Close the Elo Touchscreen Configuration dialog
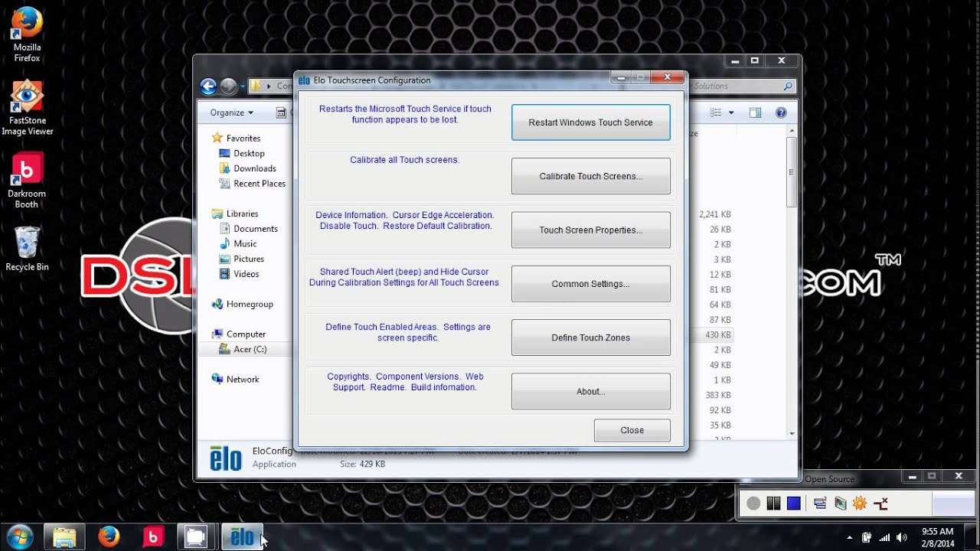 [x=632, y=430]
